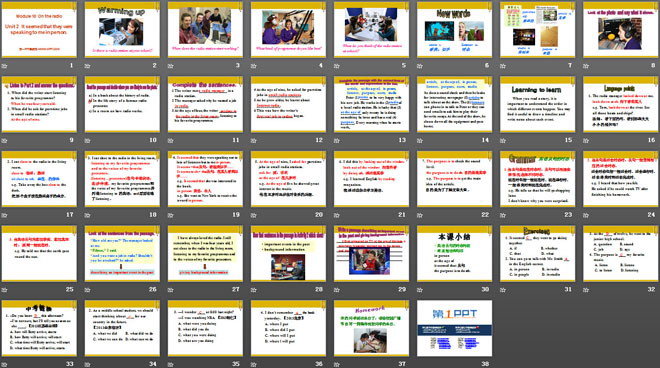Image resolution: width=660 pixels, height=368 pixels.
Task: Click the transition star icon under slide 24
Action: click(x=586, y=215)
